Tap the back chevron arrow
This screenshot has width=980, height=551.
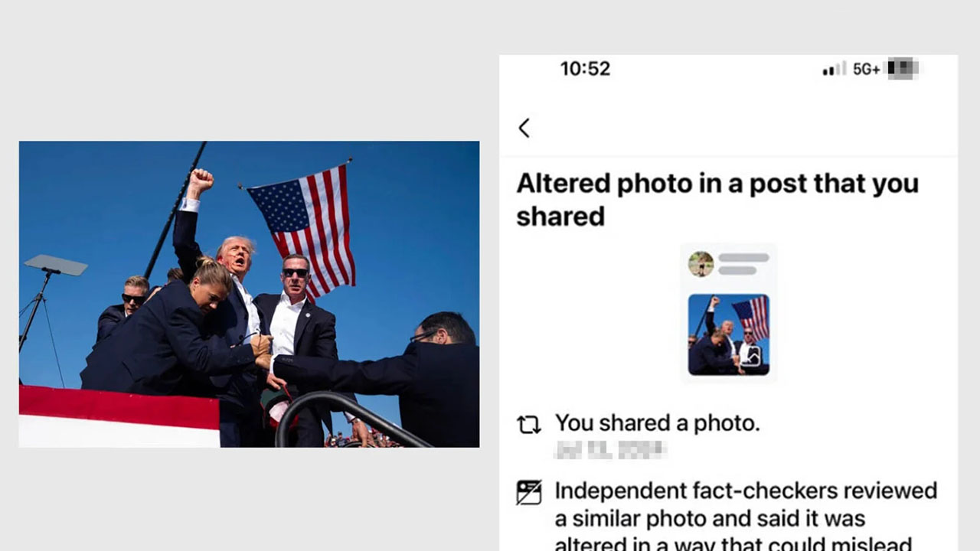pos(524,128)
